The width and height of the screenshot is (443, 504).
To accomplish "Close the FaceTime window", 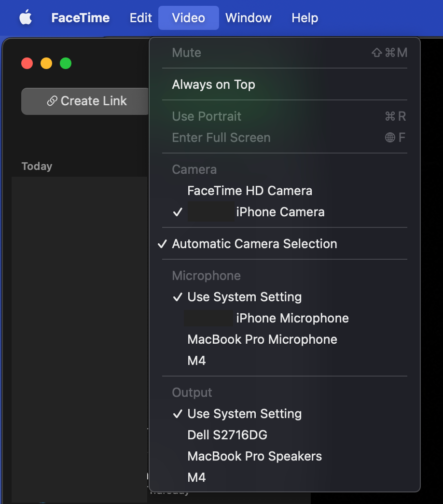I will tap(27, 63).
